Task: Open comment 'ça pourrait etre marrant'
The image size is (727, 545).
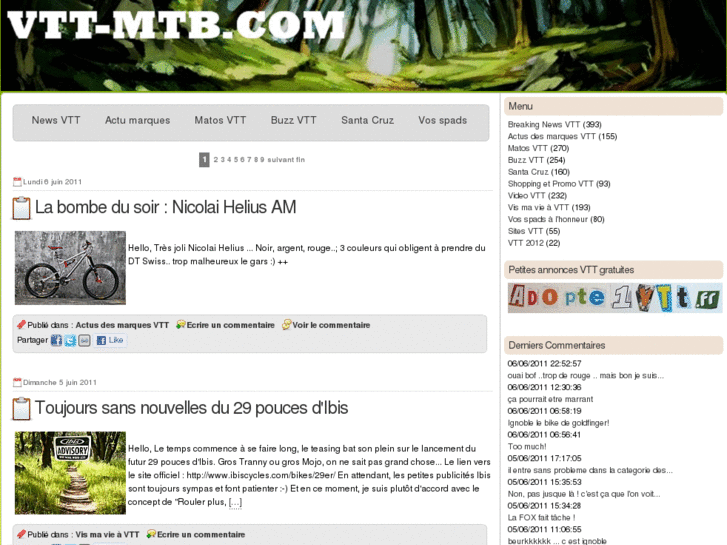Action: point(550,399)
